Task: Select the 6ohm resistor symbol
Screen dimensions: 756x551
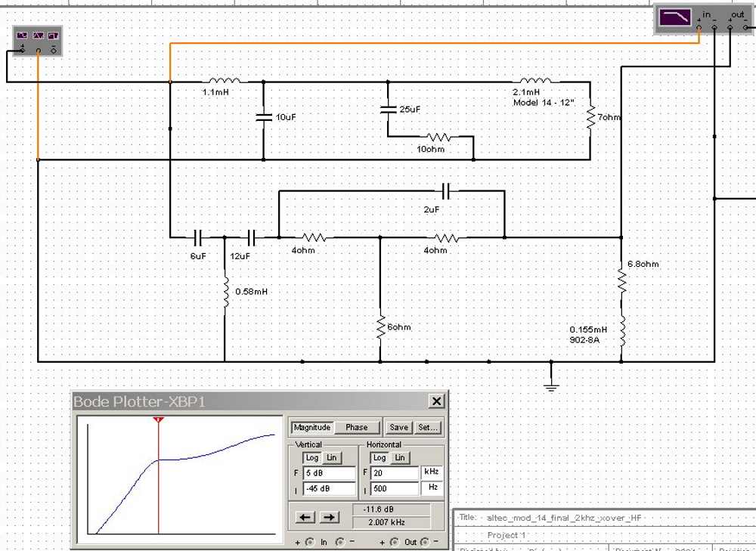Action: click(380, 327)
